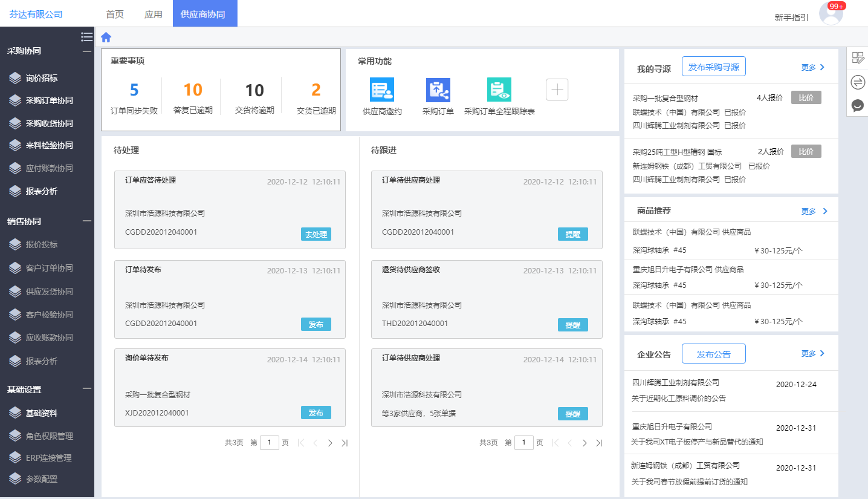Open the 交货将逾期 count 10
Viewport: 868px width, 499px height.
click(254, 90)
